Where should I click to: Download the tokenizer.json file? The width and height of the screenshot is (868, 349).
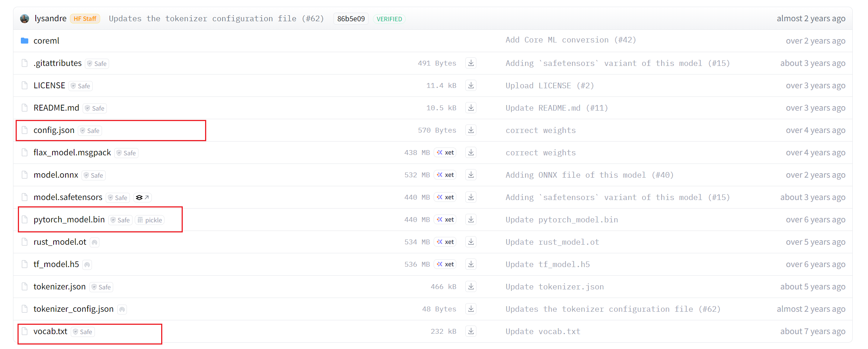click(470, 286)
